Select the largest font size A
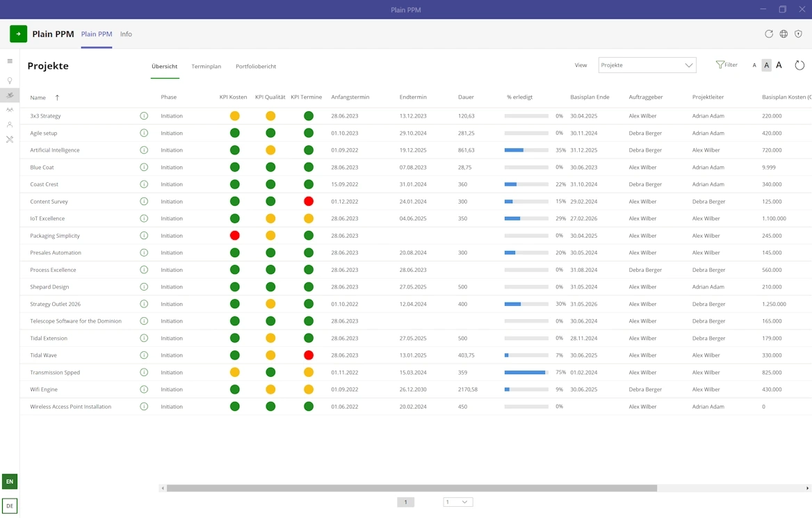 pos(779,65)
